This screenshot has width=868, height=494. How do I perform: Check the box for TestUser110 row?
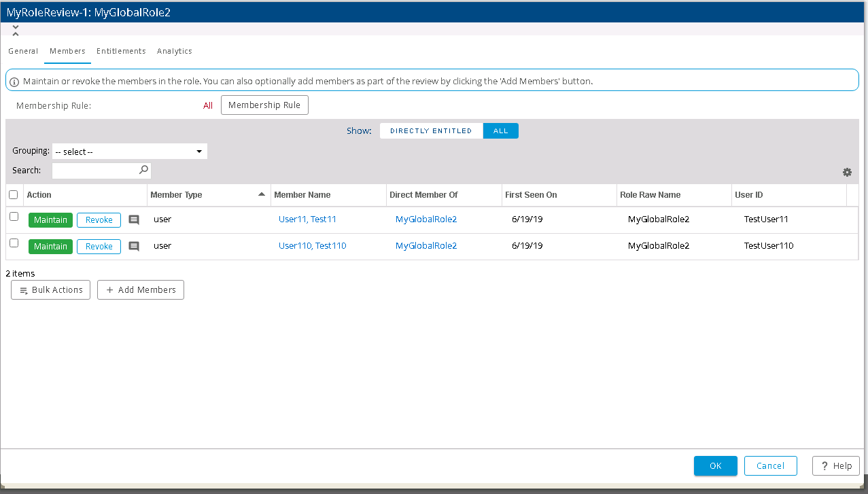click(14, 243)
